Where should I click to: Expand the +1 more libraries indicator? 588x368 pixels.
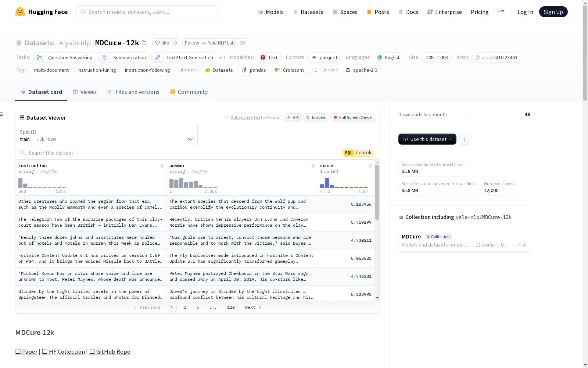tap(314, 70)
